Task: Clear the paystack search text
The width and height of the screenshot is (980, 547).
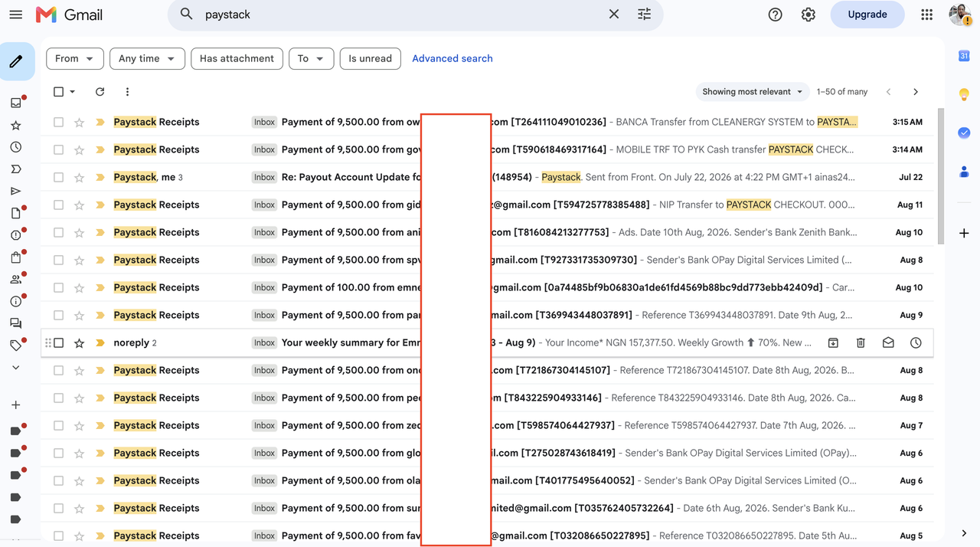Action: pos(613,15)
